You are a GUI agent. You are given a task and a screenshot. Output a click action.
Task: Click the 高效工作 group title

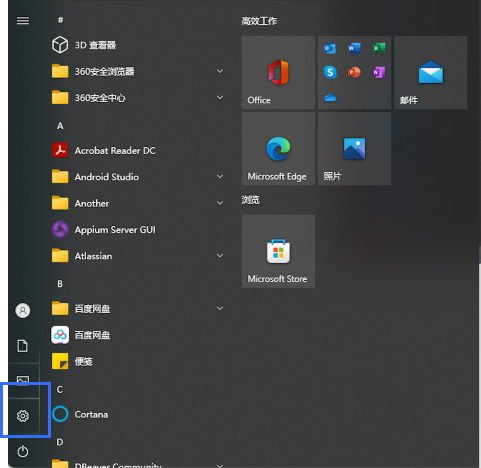pos(259,21)
